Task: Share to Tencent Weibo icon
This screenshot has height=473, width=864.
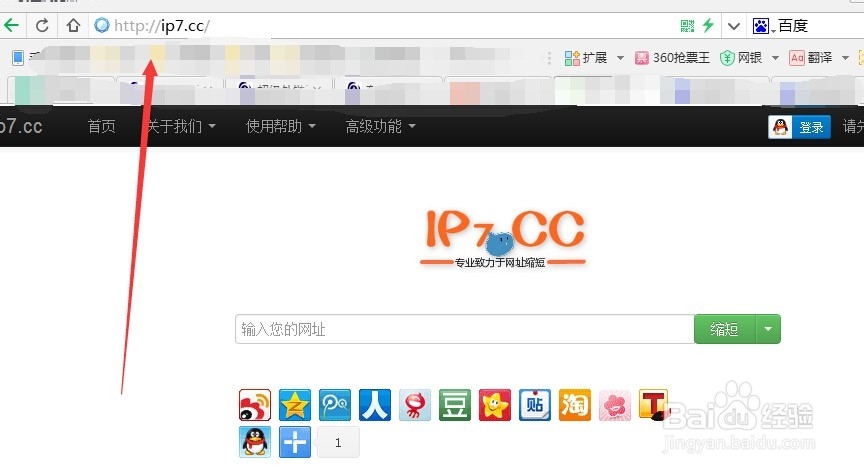Action: (x=335, y=405)
